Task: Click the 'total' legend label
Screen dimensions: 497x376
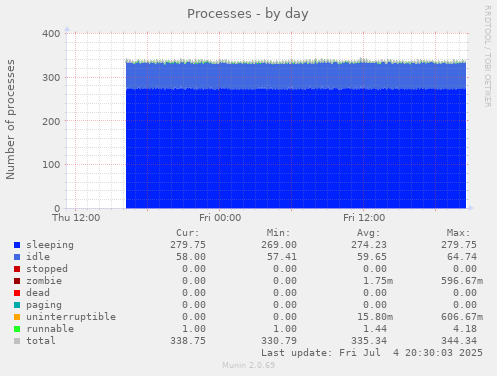Action: pyautogui.click(x=41, y=341)
